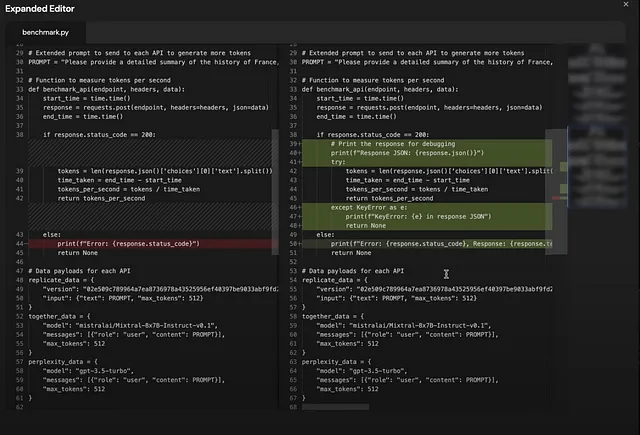Click '"input": {"text": PROMPT' on right line 56

click(x=396, y=298)
